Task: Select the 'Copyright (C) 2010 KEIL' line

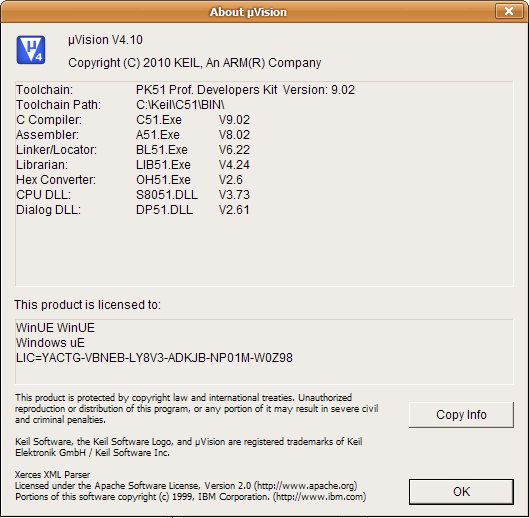Action: [x=195, y=63]
